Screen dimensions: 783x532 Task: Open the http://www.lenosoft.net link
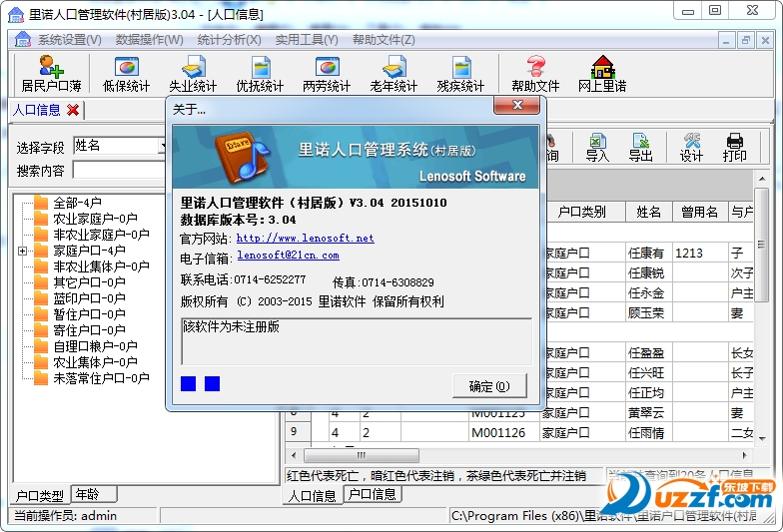[306, 238]
